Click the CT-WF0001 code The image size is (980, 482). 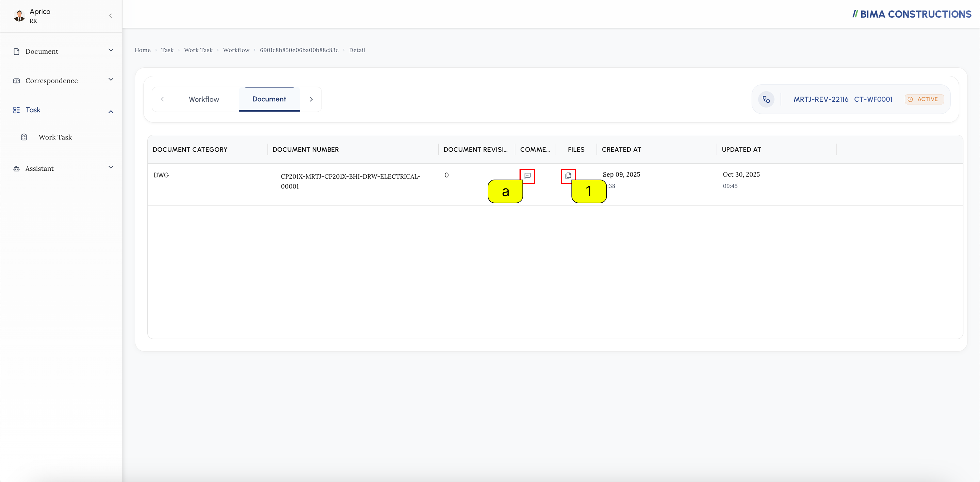point(873,99)
